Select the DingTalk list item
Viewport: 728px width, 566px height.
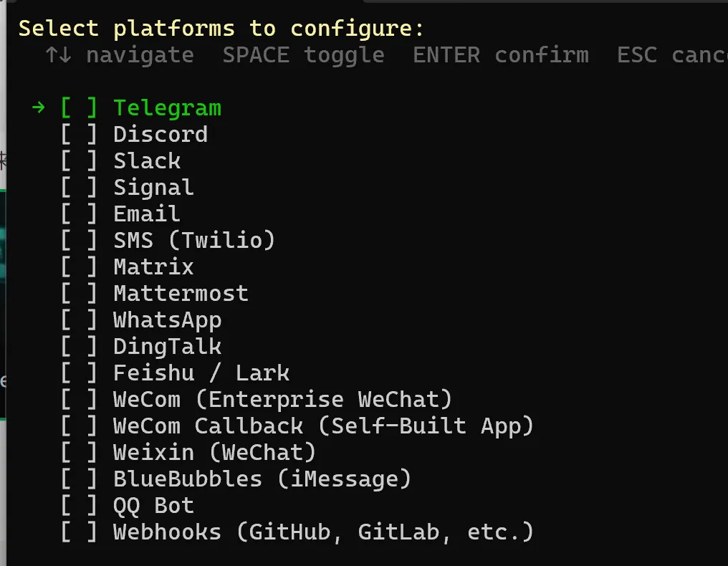(167, 347)
